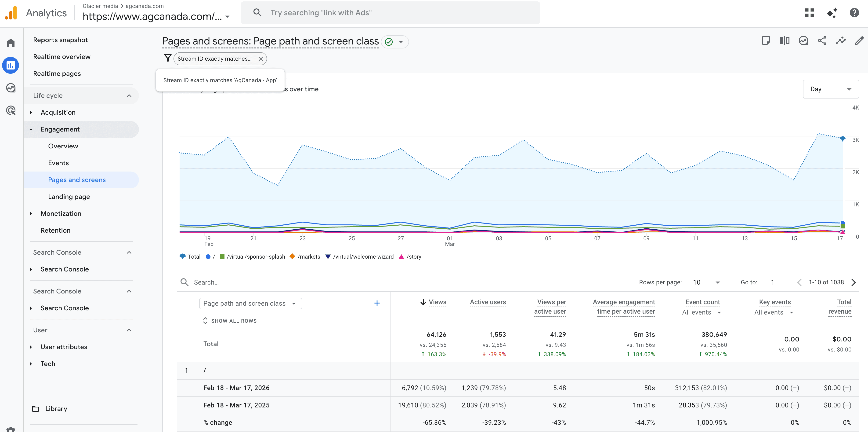Screen dimensions: 868x432
Task: Share this report
Action: pos(822,40)
